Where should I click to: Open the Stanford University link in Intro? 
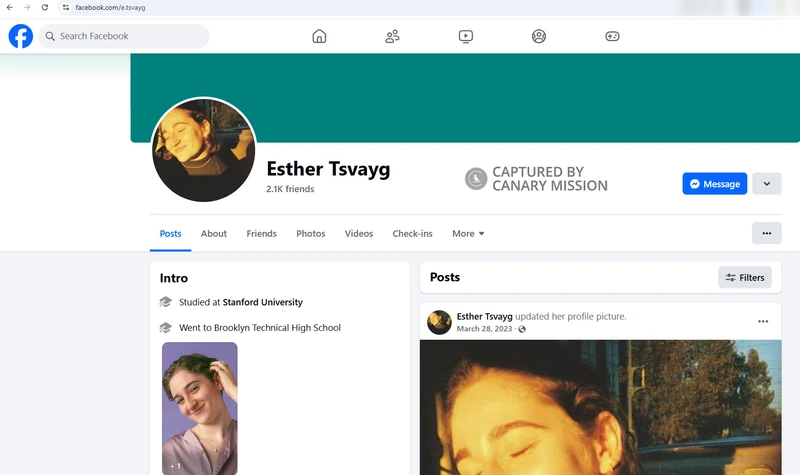tap(263, 302)
